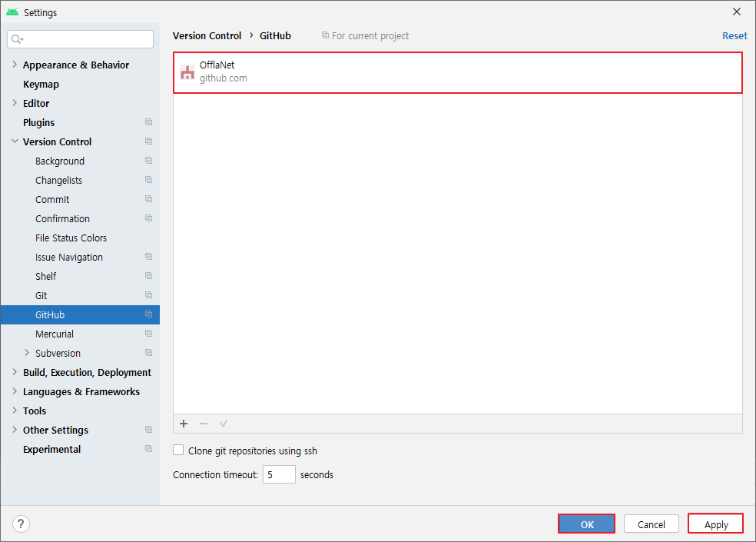Click the project-level icon beside Version Control
Viewport: 756px width, 542px height.
pos(148,141)
